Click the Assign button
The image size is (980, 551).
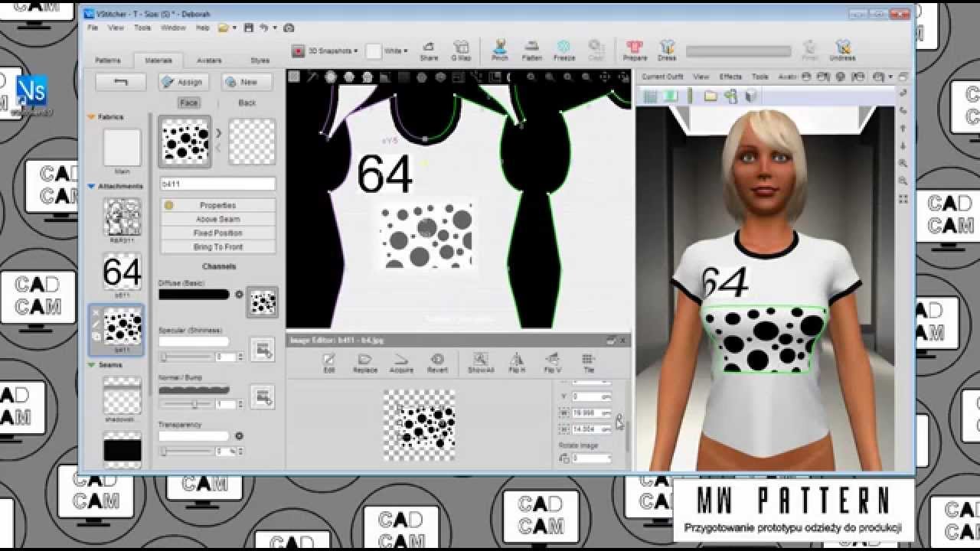coord(183,82)
